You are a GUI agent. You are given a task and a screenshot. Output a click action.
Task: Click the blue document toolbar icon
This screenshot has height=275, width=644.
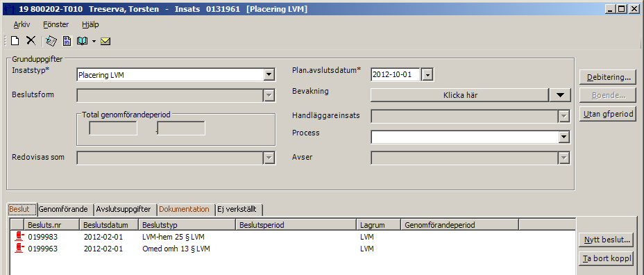(67, 41)
